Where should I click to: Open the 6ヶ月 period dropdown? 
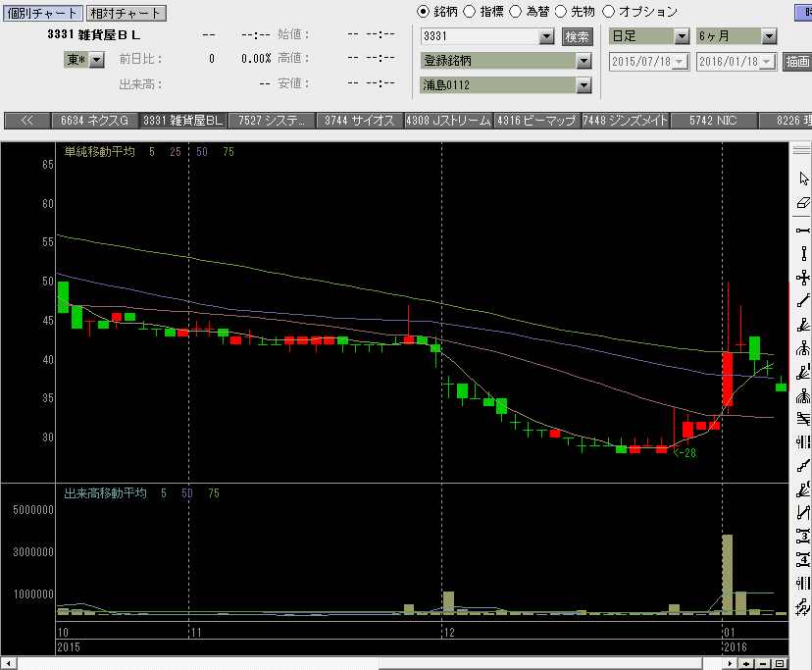[769, 36]
